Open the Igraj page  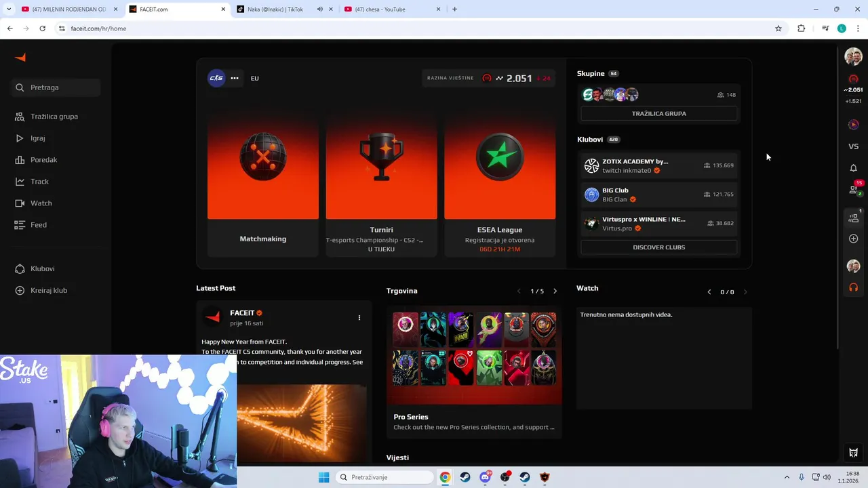click(x=30, y=138)
